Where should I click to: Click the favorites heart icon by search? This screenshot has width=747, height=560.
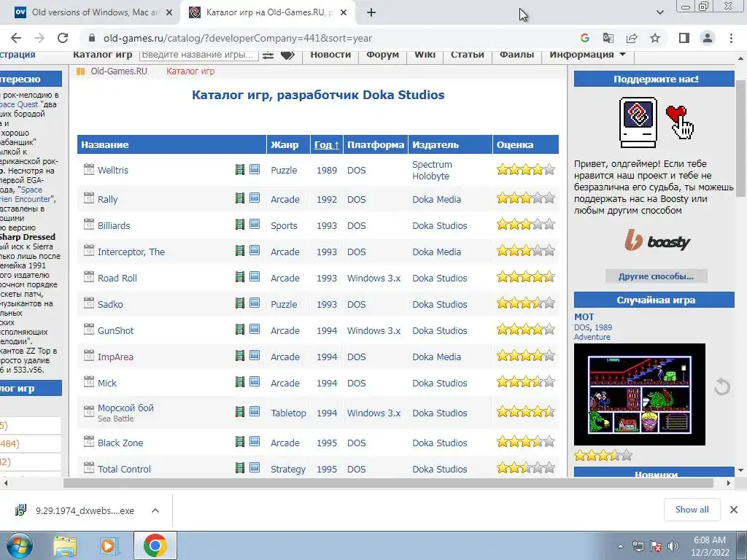point(287,55)
